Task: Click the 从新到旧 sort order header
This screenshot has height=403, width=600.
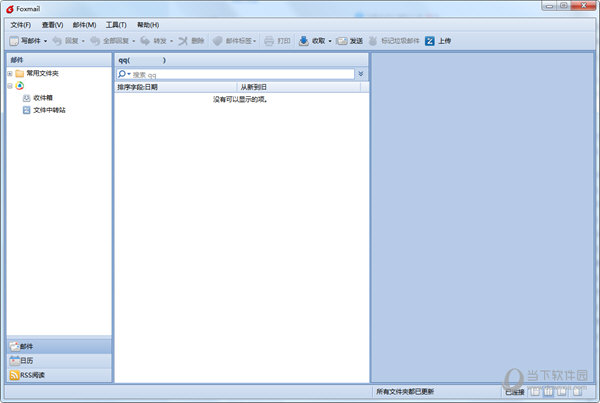Action: coord(298,87)
